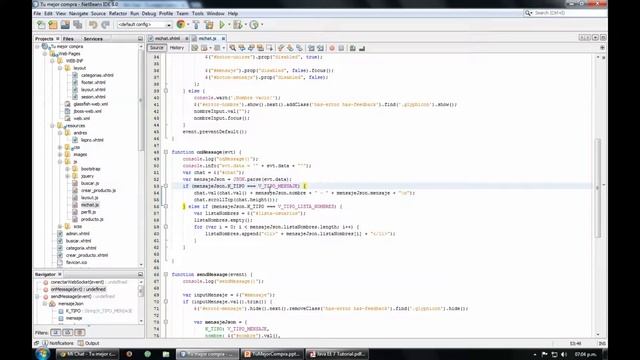Click the editor Stop Macro Recording icon

click(341, 48)
